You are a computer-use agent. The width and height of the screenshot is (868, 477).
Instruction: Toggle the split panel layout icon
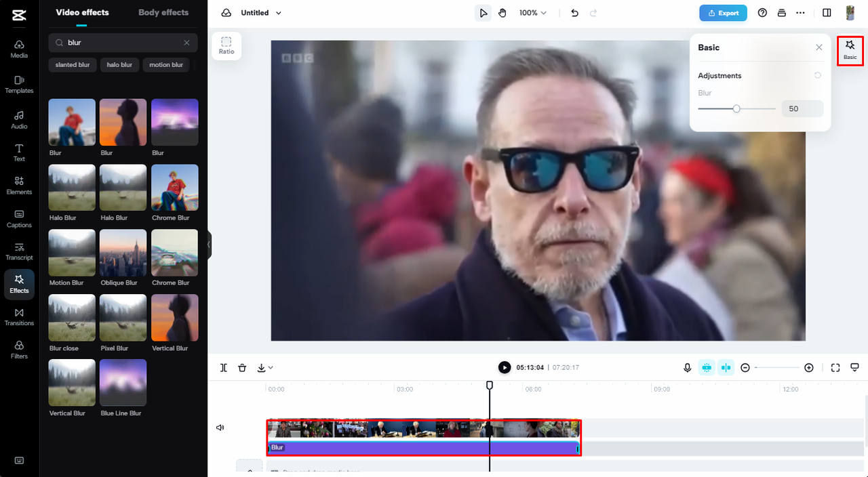(827, 13)
